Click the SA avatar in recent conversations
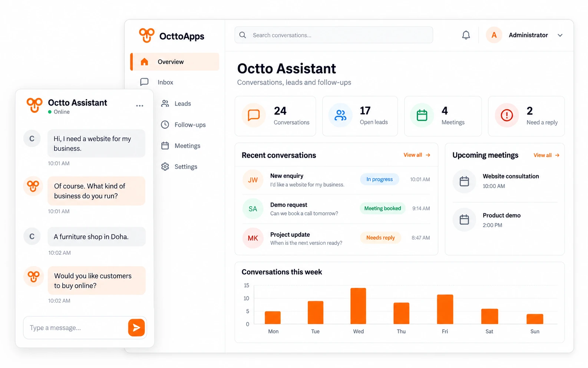Viewport: 588px width, 368px height. [253, 209]
